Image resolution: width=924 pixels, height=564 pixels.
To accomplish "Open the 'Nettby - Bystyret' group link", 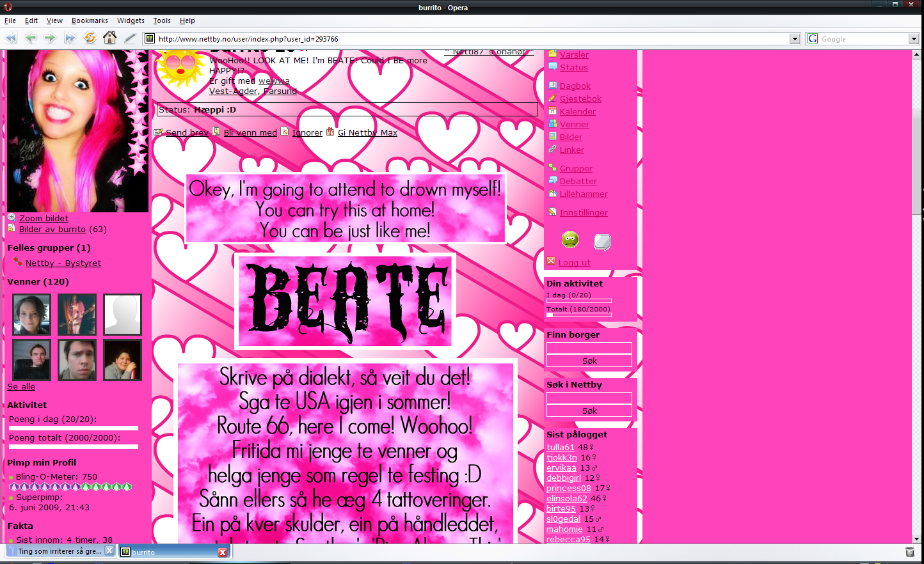I will [63, 263].
